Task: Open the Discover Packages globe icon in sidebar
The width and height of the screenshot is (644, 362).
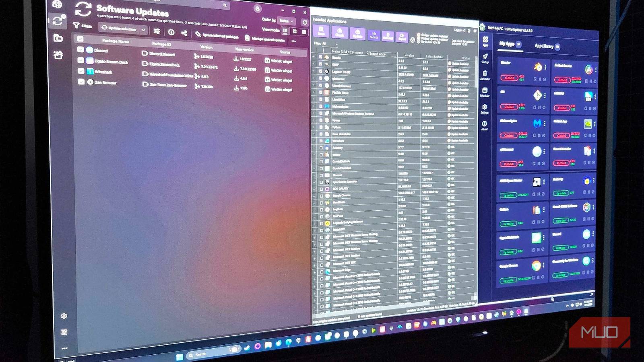Action: pos(57,4)
